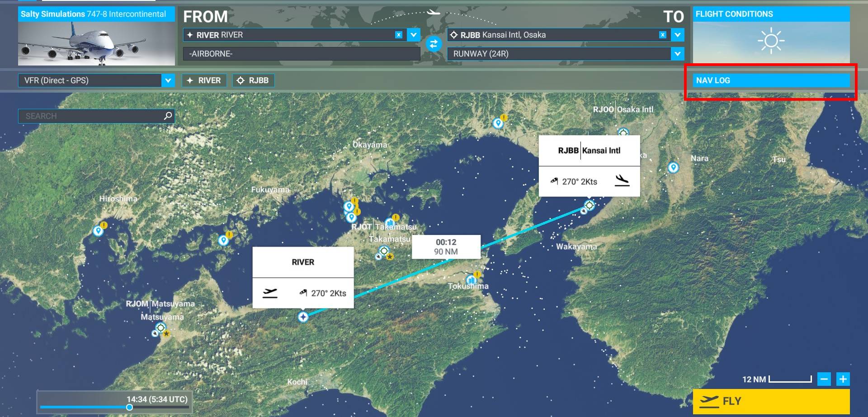The width and height of the screenshot is (868, 417).
Task: Zoom in the world map
Action: point(843,379)
